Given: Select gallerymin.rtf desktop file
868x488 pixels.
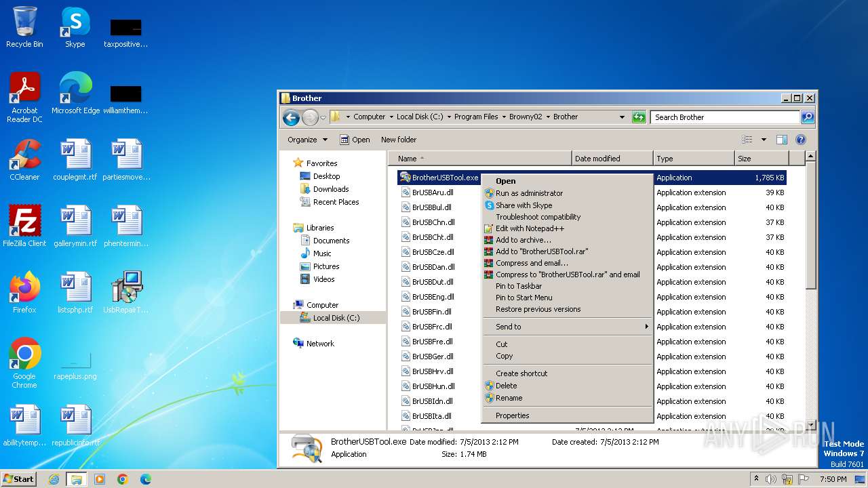Looking at the screenshot, I should pyautogui.click(x=75, y=227).
